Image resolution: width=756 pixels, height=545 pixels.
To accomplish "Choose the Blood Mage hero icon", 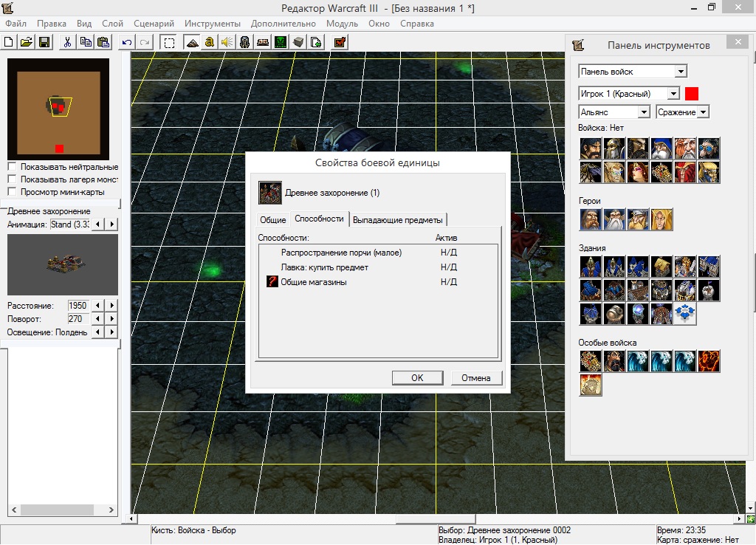I will tap(661, 219).
